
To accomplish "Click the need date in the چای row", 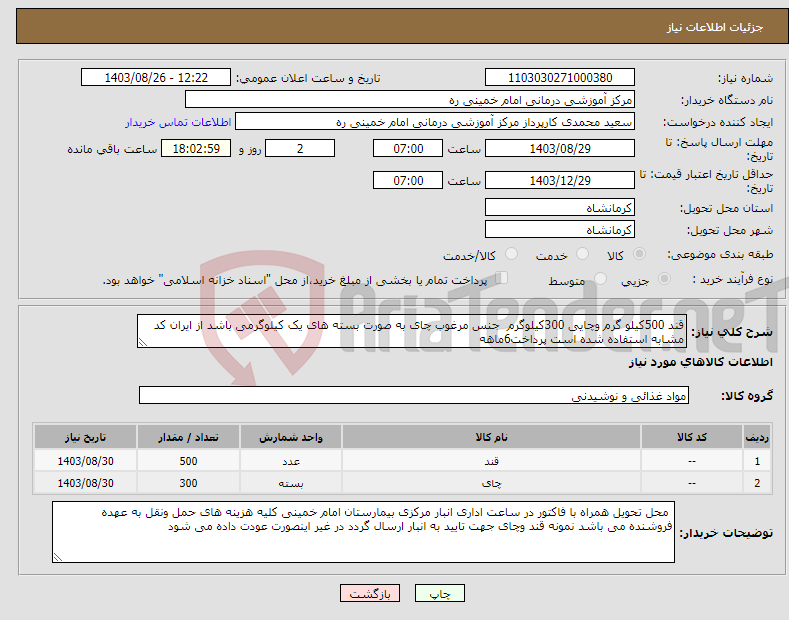I will pyautogui.click(x=85, y=483).
